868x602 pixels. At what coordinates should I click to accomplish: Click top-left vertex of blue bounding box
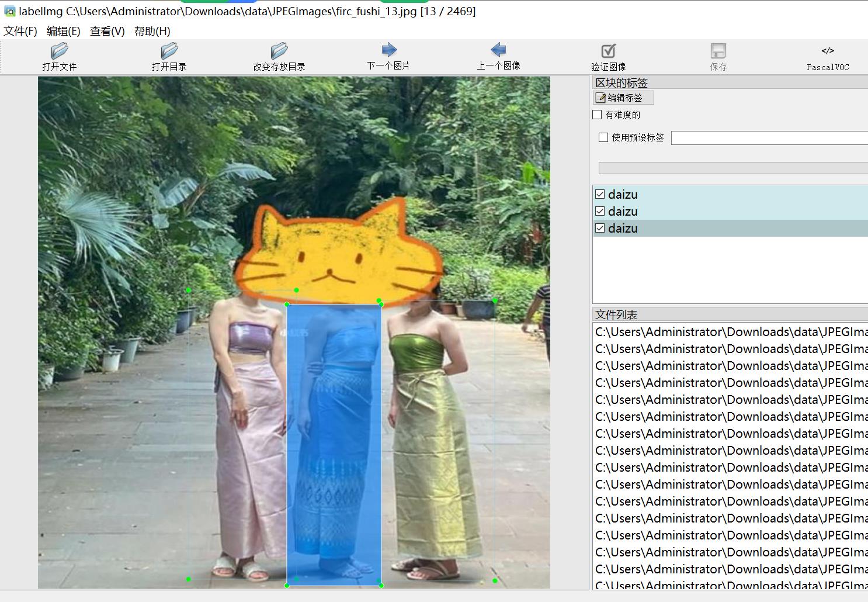287,305
